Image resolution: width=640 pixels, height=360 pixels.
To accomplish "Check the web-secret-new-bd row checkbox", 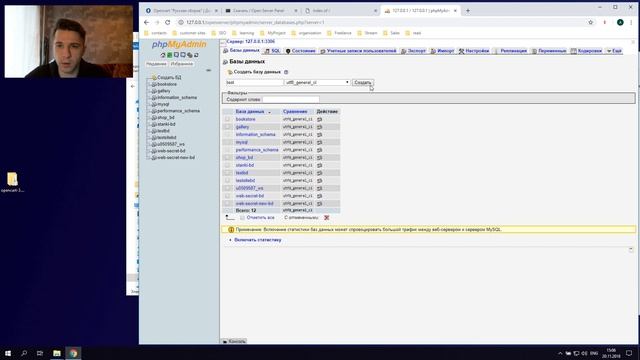I will (227, 203).
